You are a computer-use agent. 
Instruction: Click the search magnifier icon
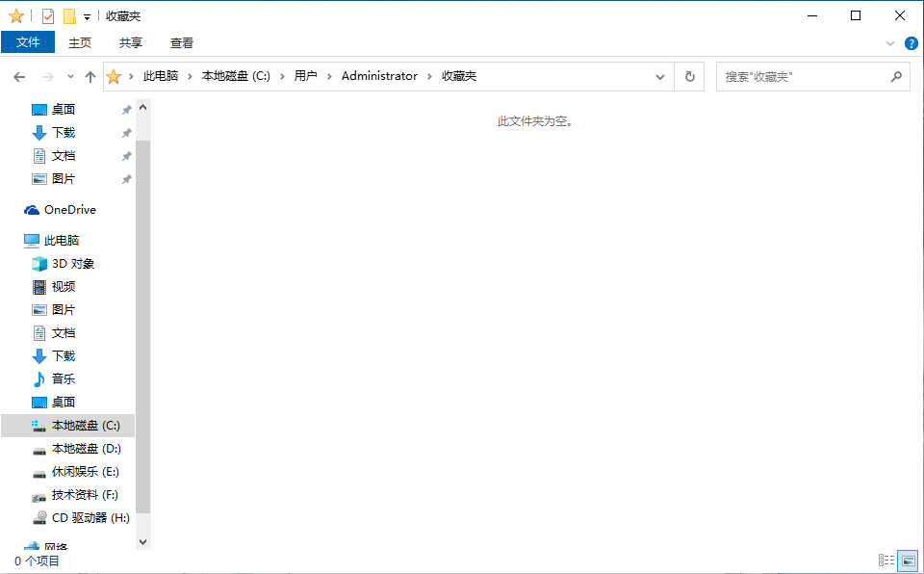(x=895, y=77)
